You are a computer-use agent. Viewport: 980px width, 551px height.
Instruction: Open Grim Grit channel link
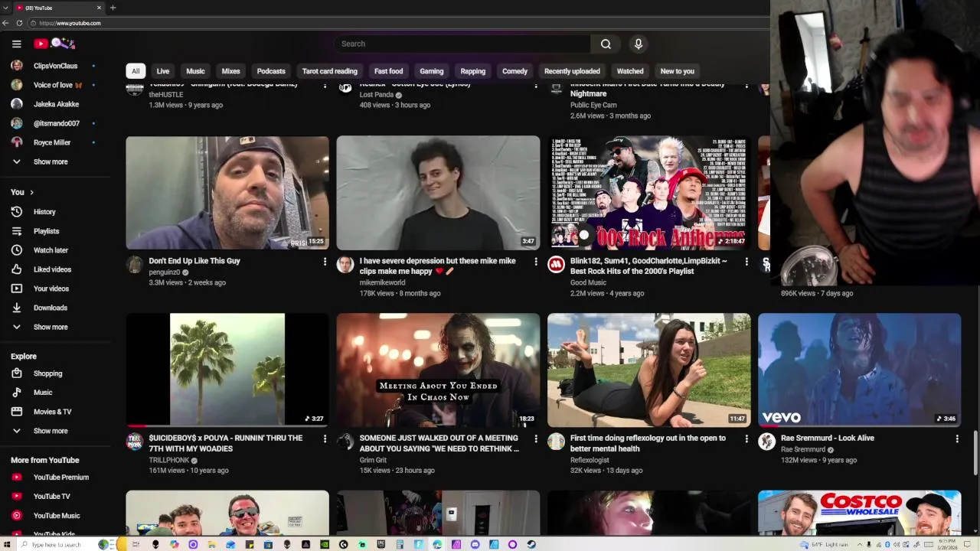(x=373, y=461)
